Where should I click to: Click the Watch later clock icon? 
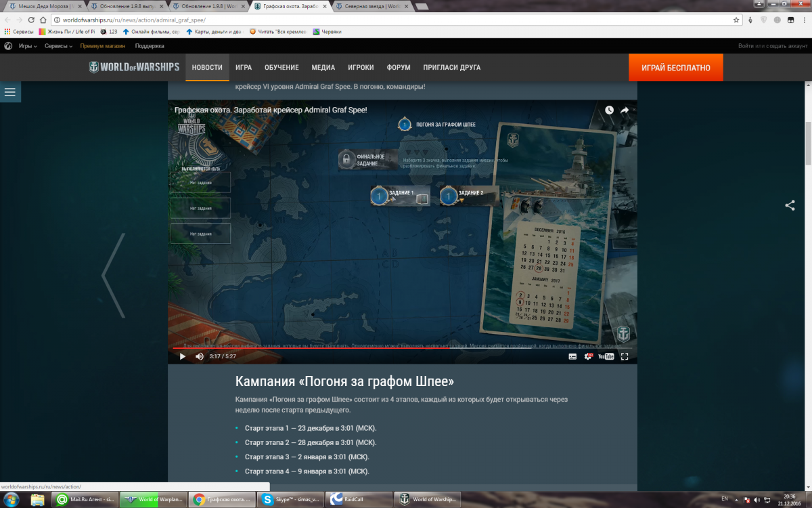tap(609, 110)
